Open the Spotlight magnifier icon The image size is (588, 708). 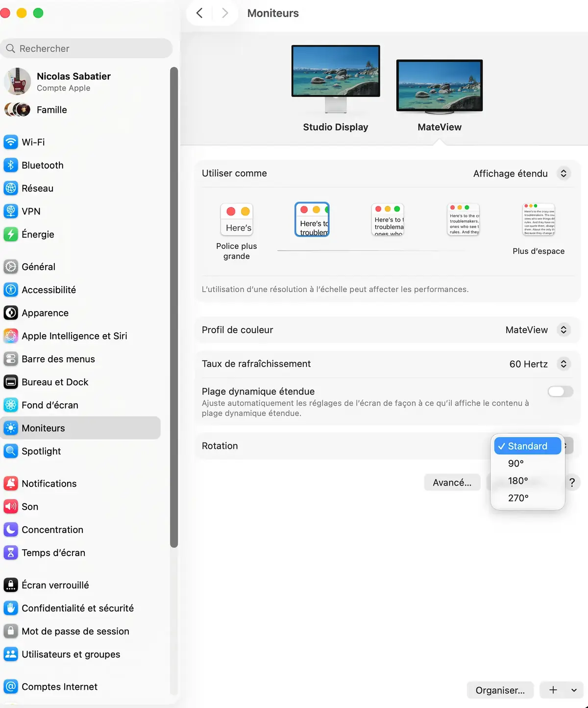coord(11,451)
